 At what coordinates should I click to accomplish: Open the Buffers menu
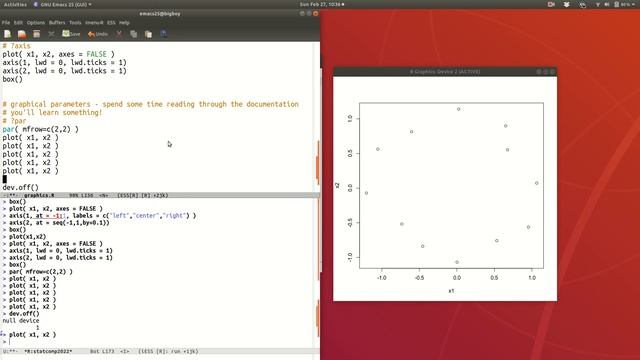coord(57,23)
